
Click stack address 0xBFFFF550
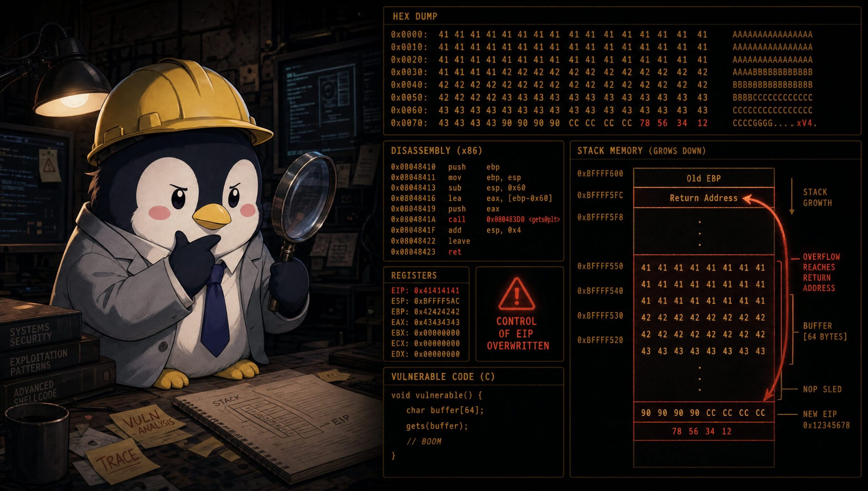pyautogui.click(x=600, y=266)
